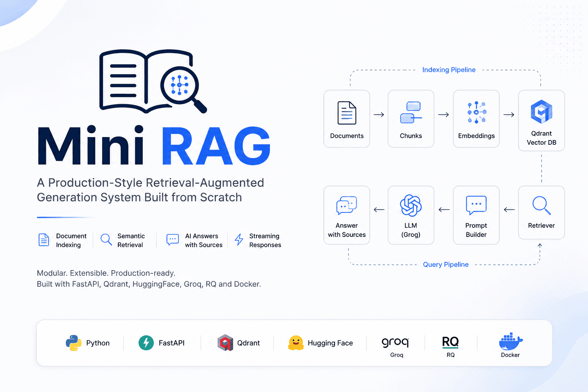Viewport: 588px width, 392px height.
Task: Click the blue "RAG" title word
Action: [x=216, y=146]
